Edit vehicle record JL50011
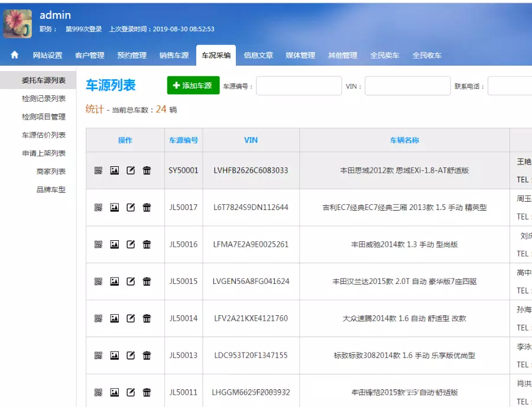This screenshot has width=532, height=407. pos(131,392)
